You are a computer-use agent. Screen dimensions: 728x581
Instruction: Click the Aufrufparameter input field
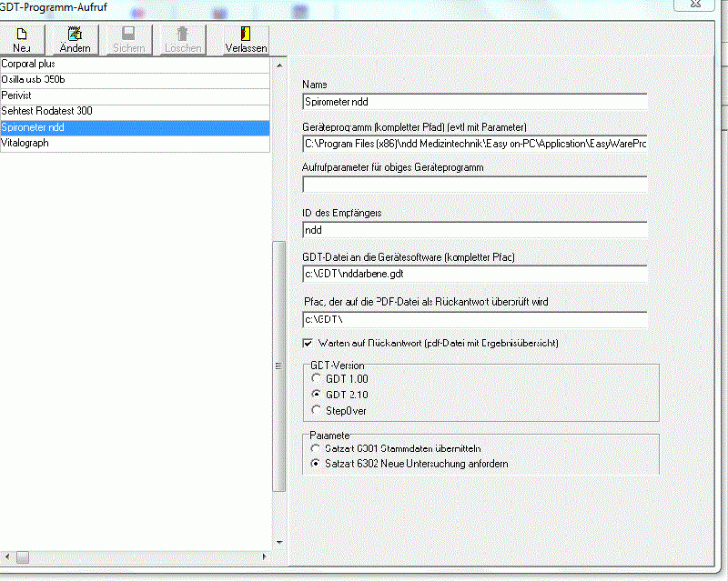tap(473, 185)
